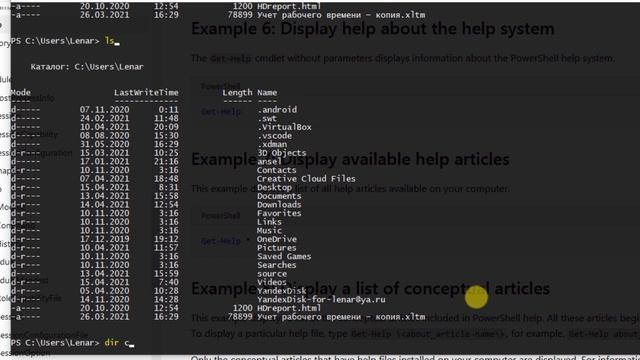This screenshot has height=360, width=640.
Task: Select the Downloads folder name
Action: (x=279, y=204)
